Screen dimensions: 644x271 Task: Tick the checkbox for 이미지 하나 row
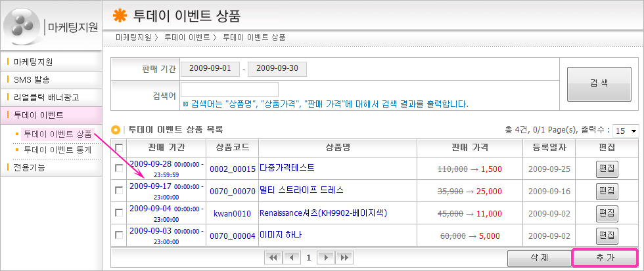tap(119, 234)
